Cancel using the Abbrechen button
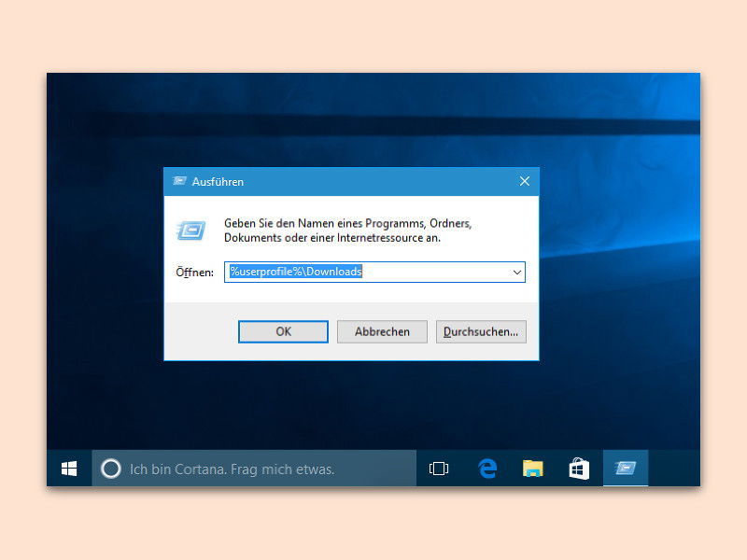Image resolution: width=747 pixels, height=560 pixels. point(382,331)
